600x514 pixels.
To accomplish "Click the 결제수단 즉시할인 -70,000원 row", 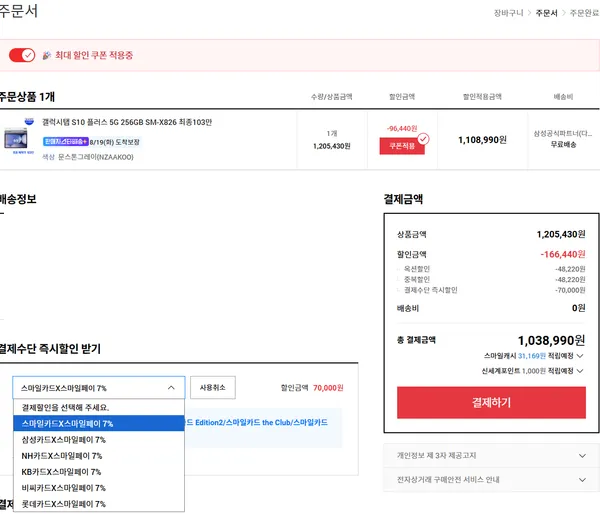I will pos(491,290).
